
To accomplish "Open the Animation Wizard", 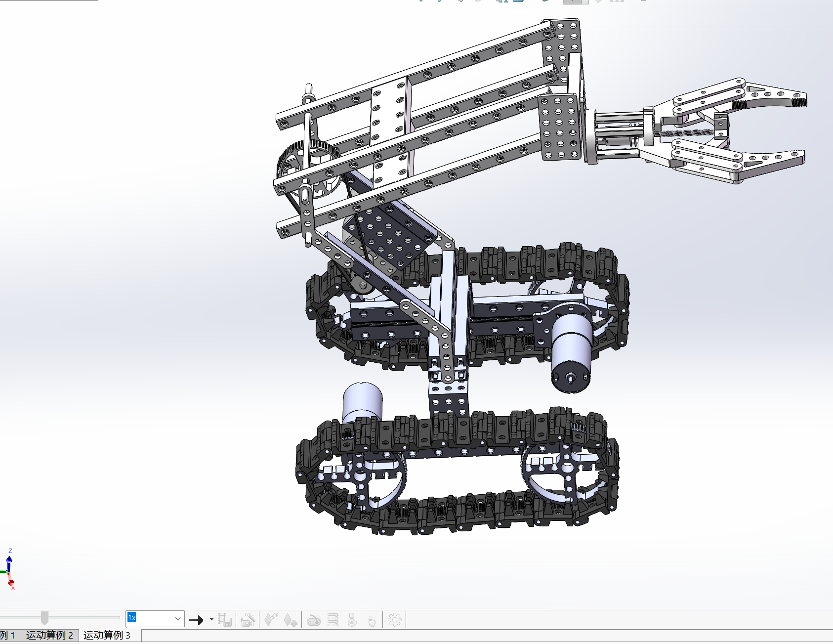I will [248, 620].
